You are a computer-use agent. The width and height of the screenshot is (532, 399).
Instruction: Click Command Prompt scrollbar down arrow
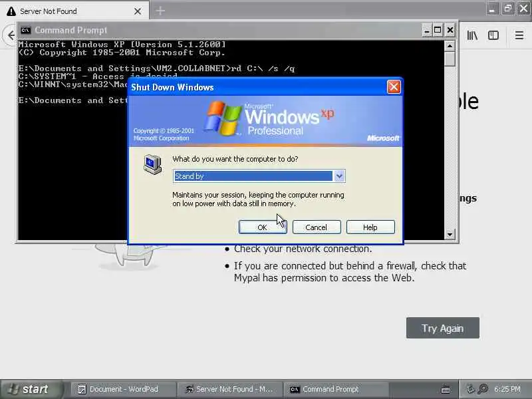pos(450,234)
